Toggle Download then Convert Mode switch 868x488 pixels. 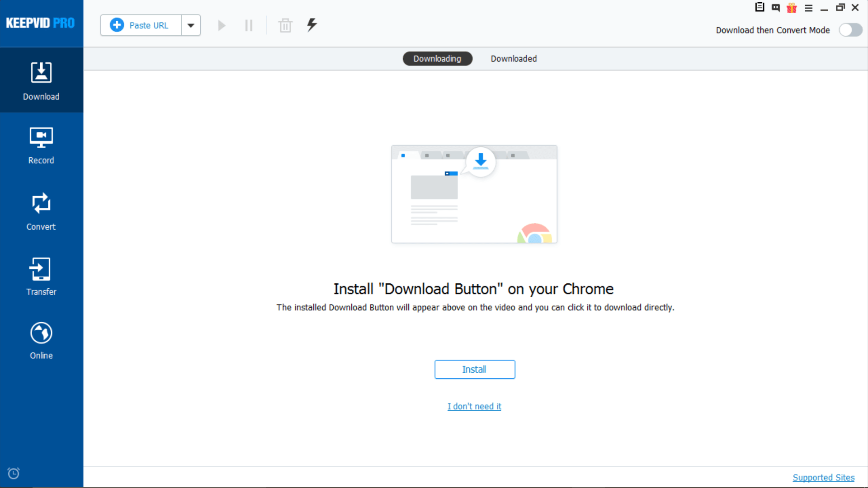(x=850, y=30)
